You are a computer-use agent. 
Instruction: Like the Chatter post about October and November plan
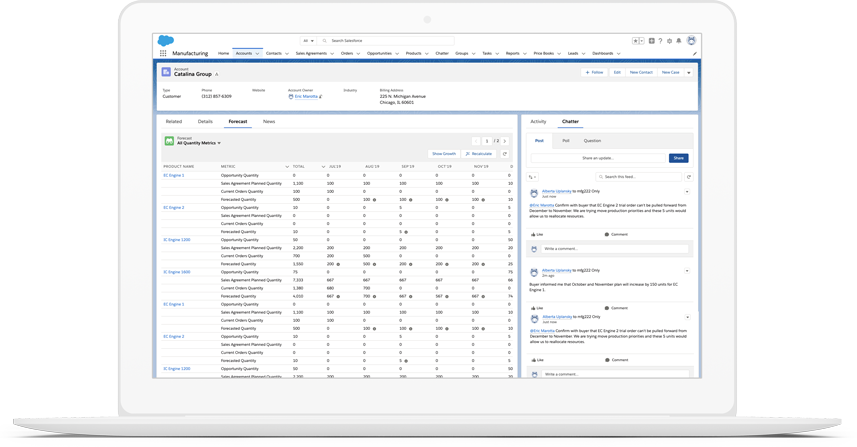[537, 308]
